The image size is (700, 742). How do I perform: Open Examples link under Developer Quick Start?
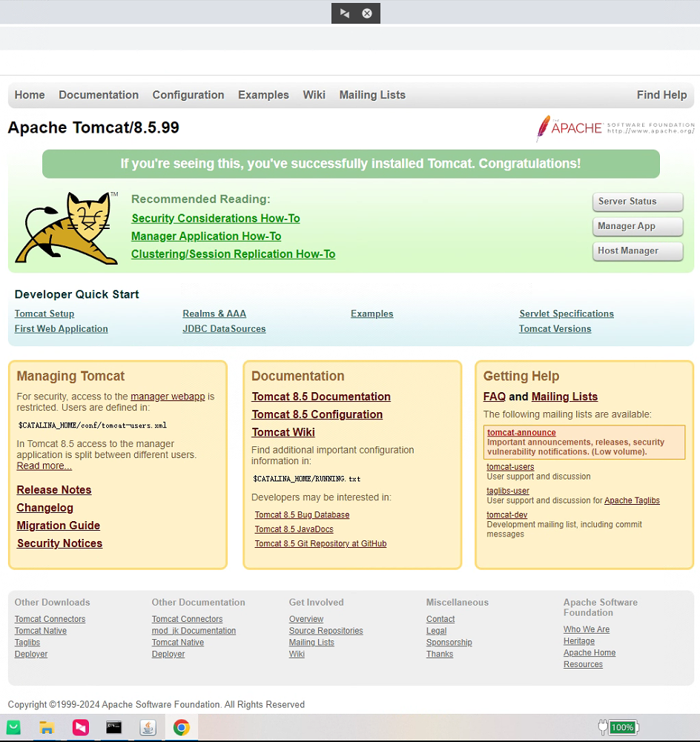(372, 314)
